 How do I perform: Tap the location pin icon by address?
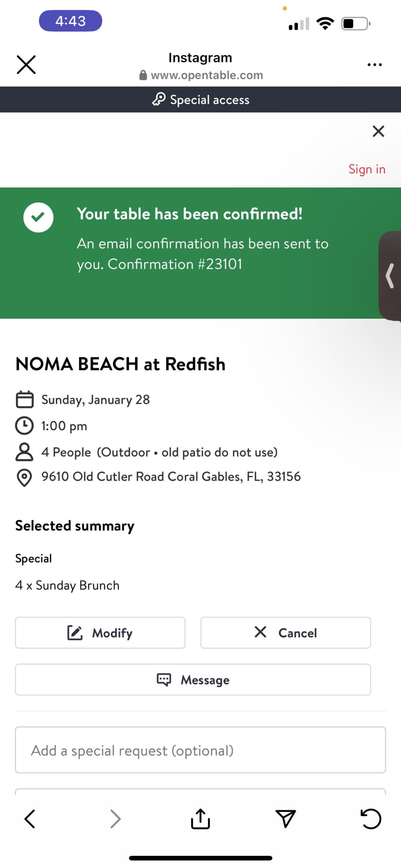pyautogui.click(x=24, y=478)
